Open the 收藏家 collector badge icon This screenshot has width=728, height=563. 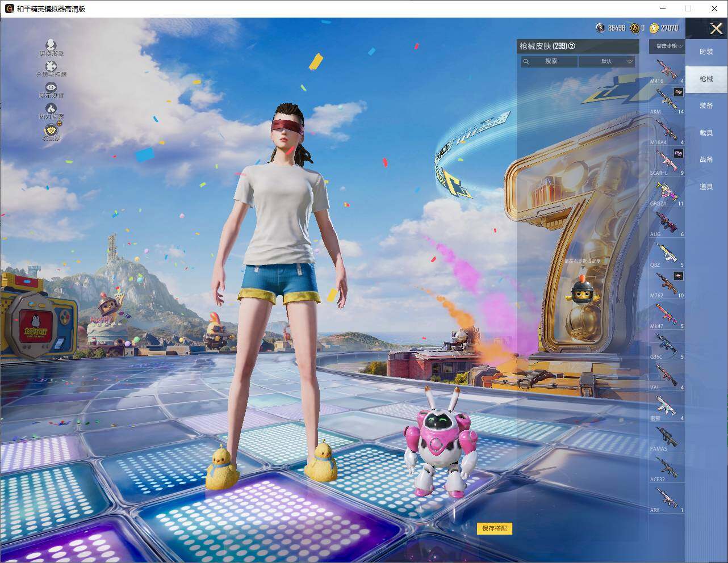(x=51, y=129)
